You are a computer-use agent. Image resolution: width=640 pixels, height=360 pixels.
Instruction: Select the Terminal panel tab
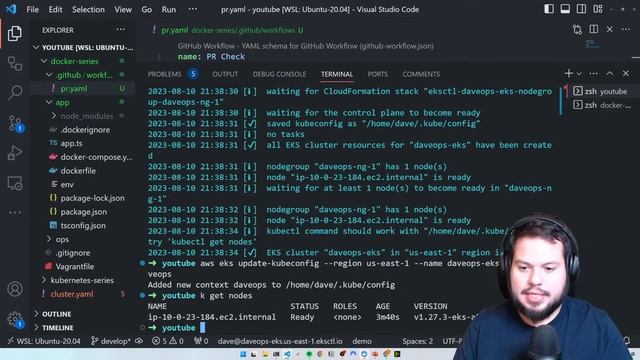click(x=337, y=74)
